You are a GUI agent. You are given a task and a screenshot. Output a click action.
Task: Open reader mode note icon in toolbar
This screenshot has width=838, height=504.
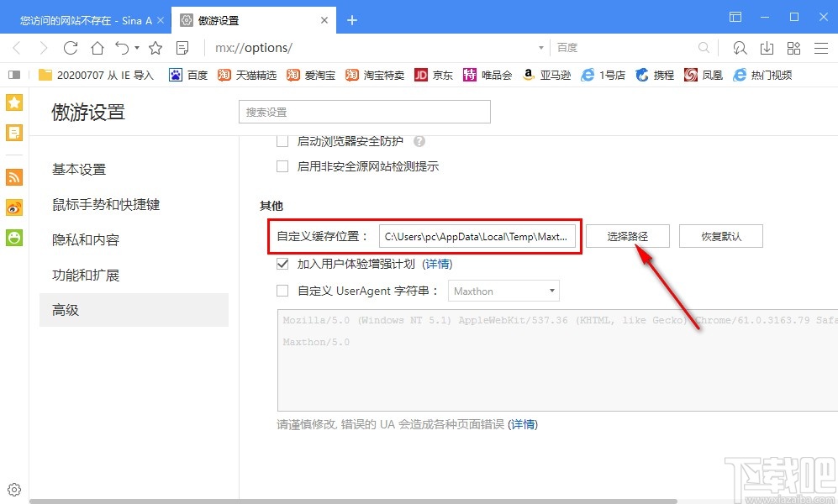coord(182,48)
